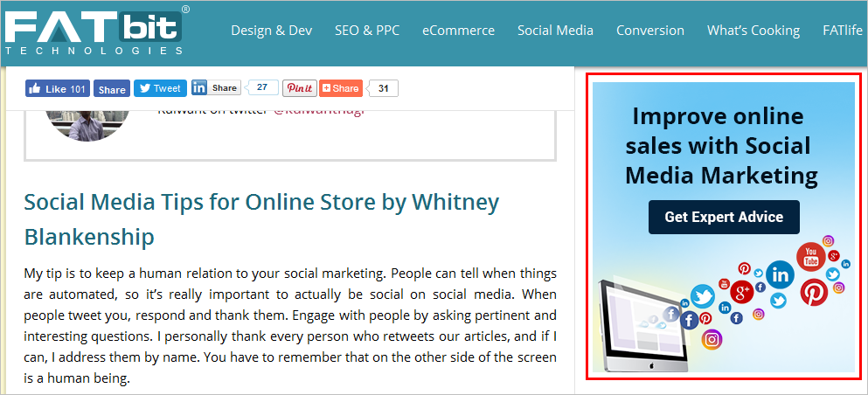Select the Social Media nav item
This screenshot has width=868, height=395.
(x=555, y=31)
